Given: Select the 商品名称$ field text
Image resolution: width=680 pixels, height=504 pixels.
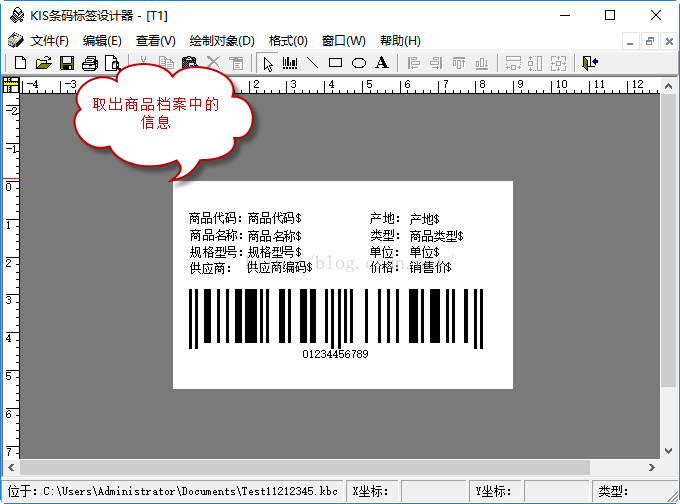Looking at the screenshot, I should pos(274,236).
